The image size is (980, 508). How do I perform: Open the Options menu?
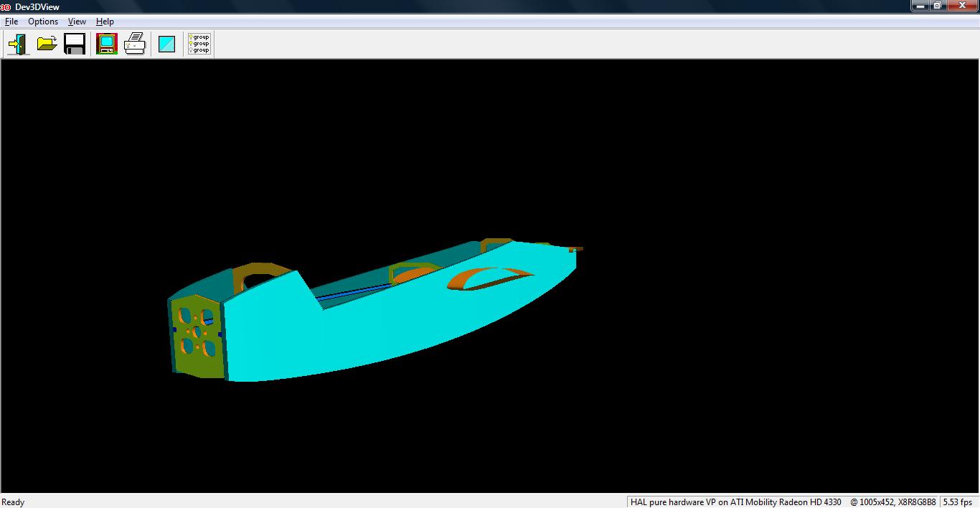(x=43, y=22)
